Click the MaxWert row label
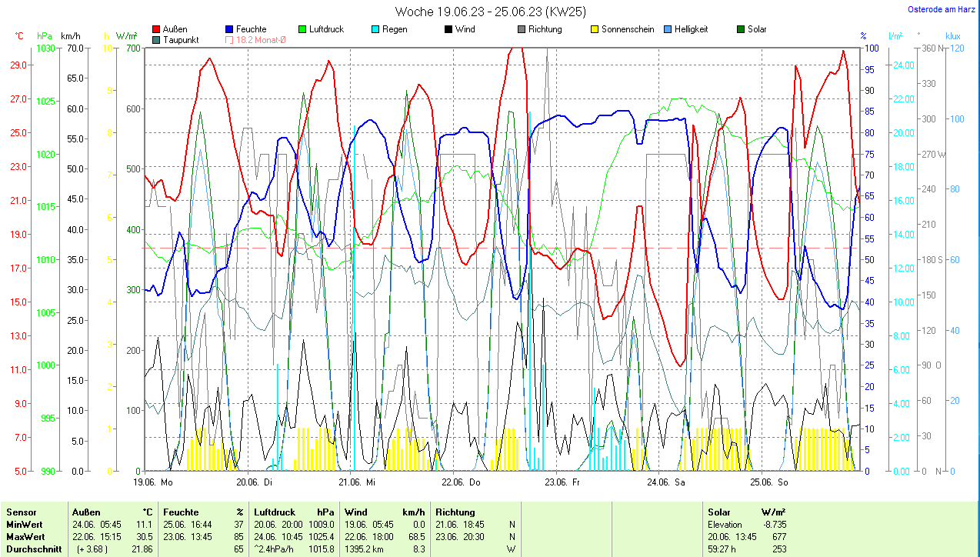The image size is (980, 557). pos(25,536)
